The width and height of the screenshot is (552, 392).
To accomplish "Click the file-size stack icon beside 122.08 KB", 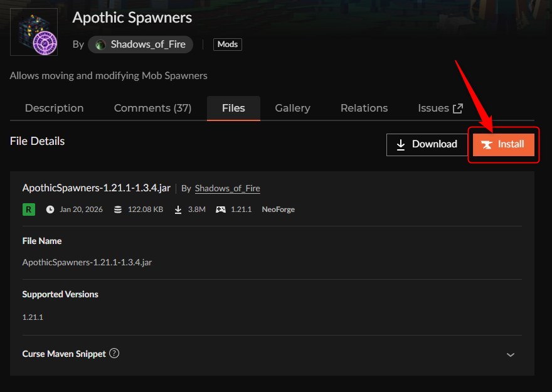I will click(118, 209).
